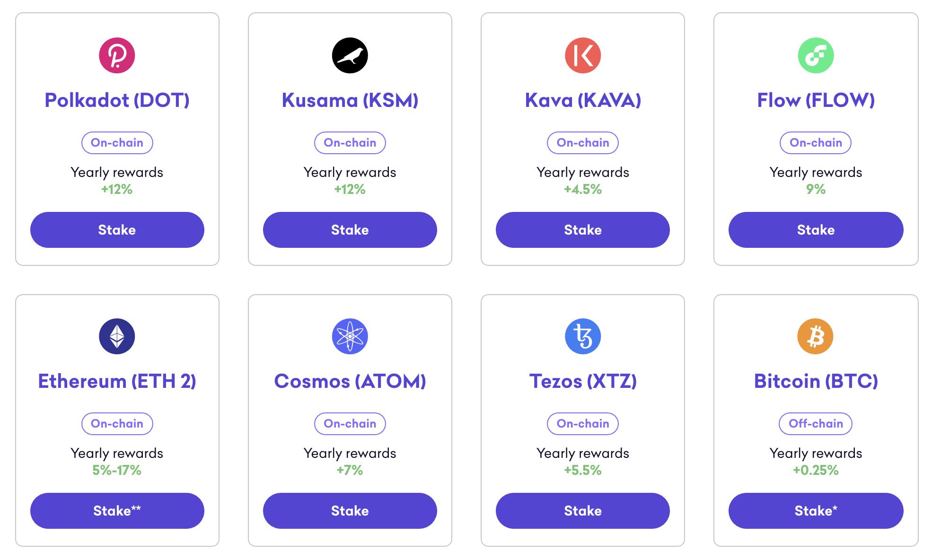Click Stake** for Ethereum (ETH 2)
The height and width of the screenshot is (560, 932).
[117, 511]
